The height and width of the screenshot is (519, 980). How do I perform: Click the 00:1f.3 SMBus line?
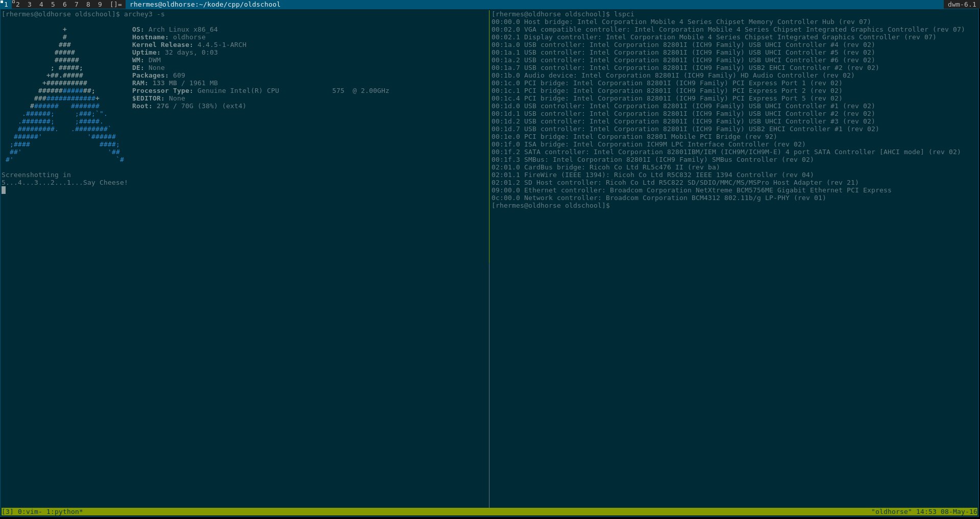click(x=652, y=160)
